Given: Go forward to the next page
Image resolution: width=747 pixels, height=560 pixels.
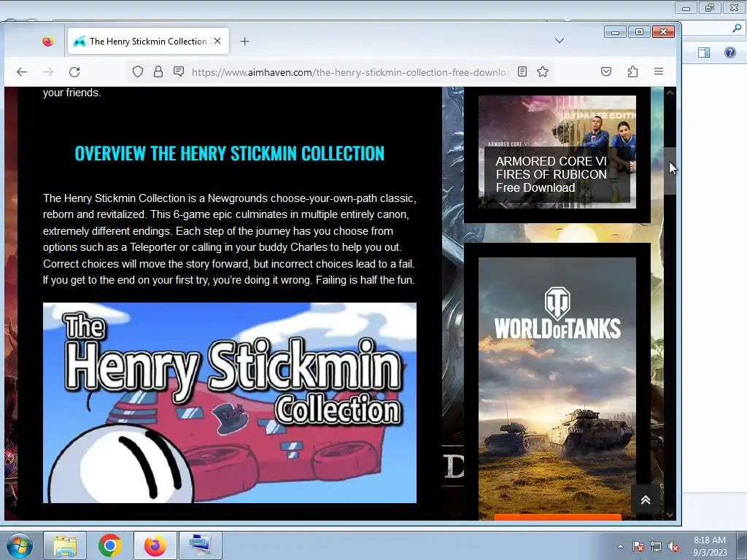Looking at the screenshot, I should (48, 72).
